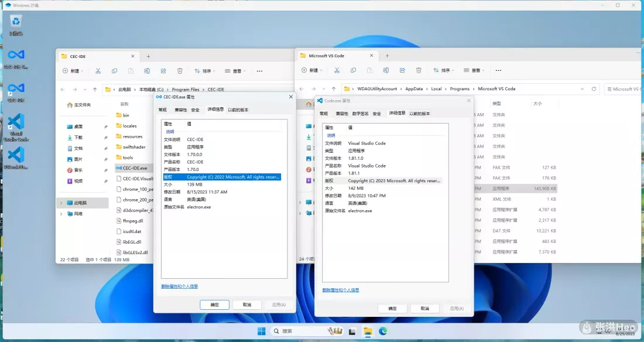The height and width of the screenshot is (342, 644).
Task: Click 删除属性和个人信息 link in Code.exe properties
Action: [341, 290]
